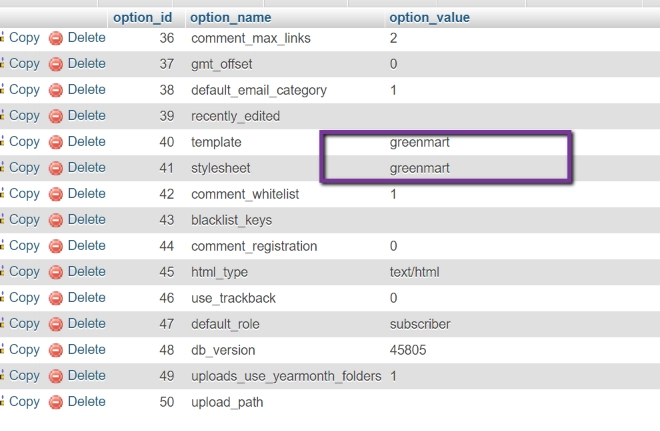Click red delete icon in template row
660x431 pixels.
tap(56, 142)
